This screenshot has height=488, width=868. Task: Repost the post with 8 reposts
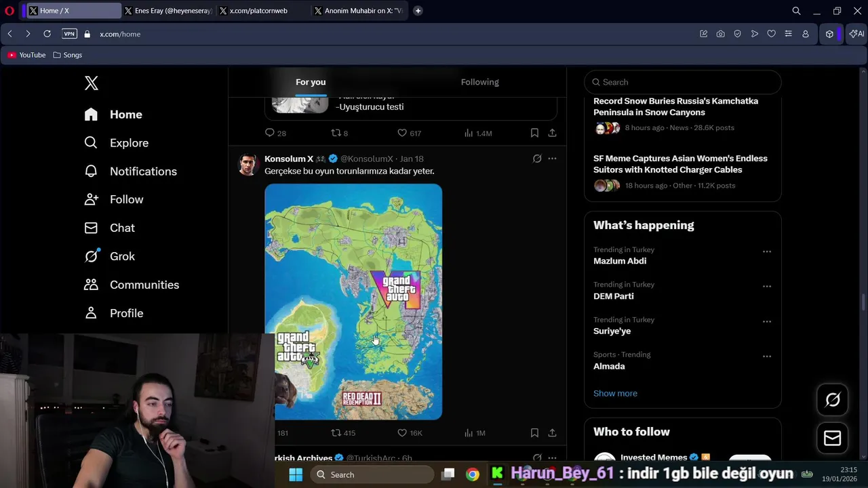click(339, 133)
